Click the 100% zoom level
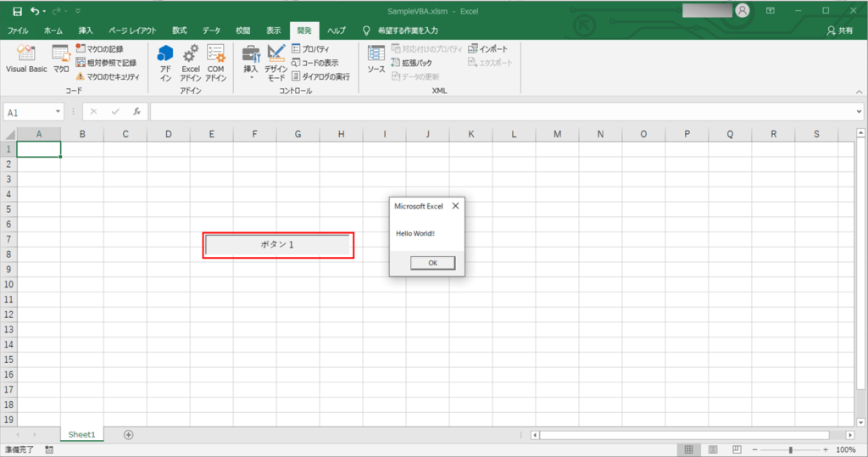 (x=845, y=450)
